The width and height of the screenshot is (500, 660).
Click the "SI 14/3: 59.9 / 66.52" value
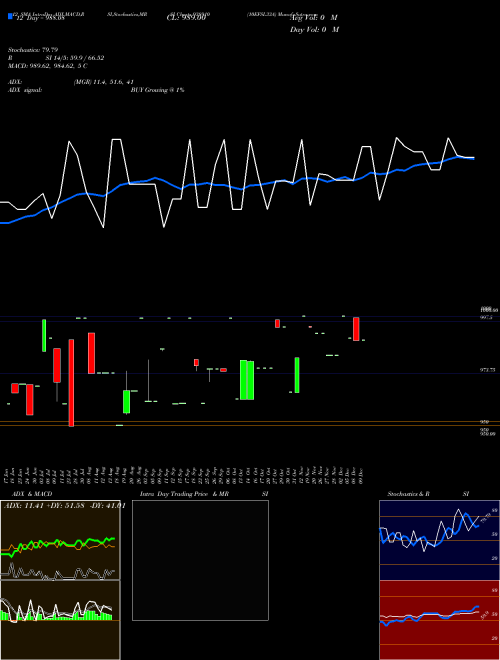tap(75, 58)
